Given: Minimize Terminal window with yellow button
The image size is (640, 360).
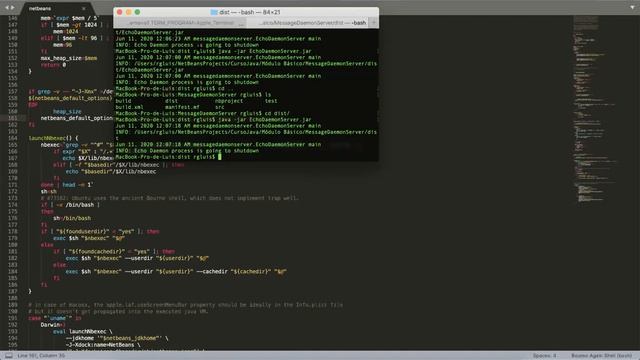Looking at the screenshot, I should click(129, 12).
